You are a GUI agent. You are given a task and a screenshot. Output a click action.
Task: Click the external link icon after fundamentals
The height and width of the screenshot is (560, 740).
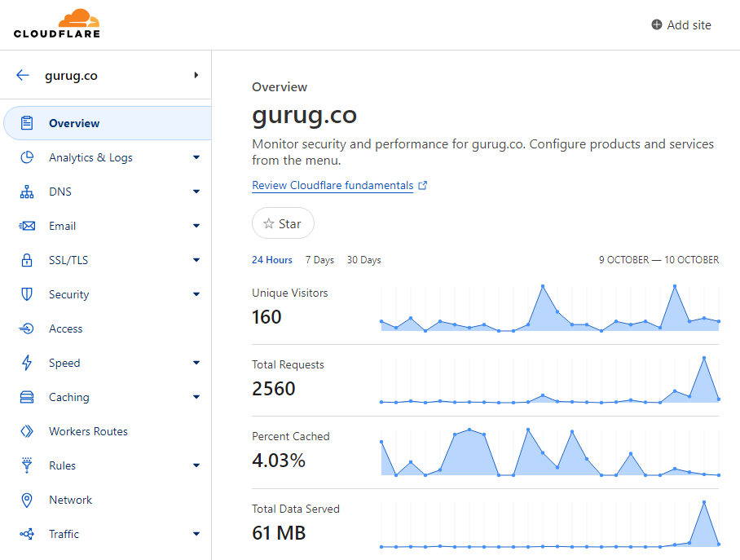(x=423, y=186)
